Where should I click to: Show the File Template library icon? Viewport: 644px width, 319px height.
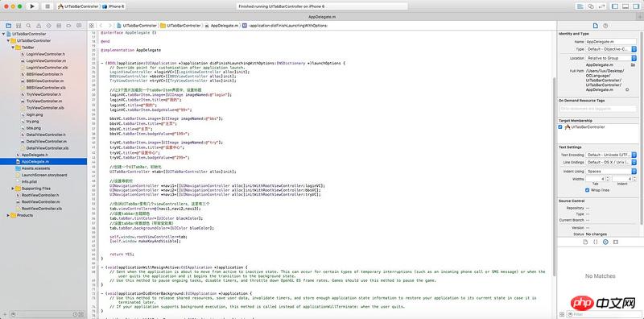pyautogui.click(x=586, y=242)
